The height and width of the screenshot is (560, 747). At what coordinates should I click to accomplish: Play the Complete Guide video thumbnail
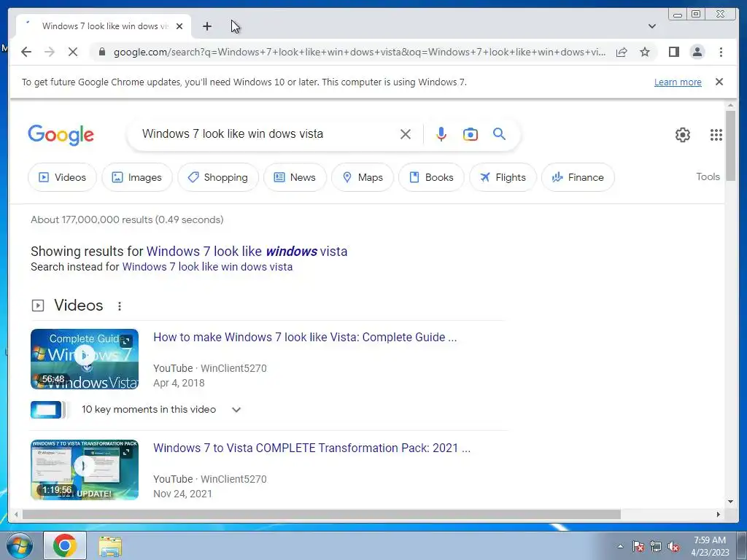(x=85, y=359)
